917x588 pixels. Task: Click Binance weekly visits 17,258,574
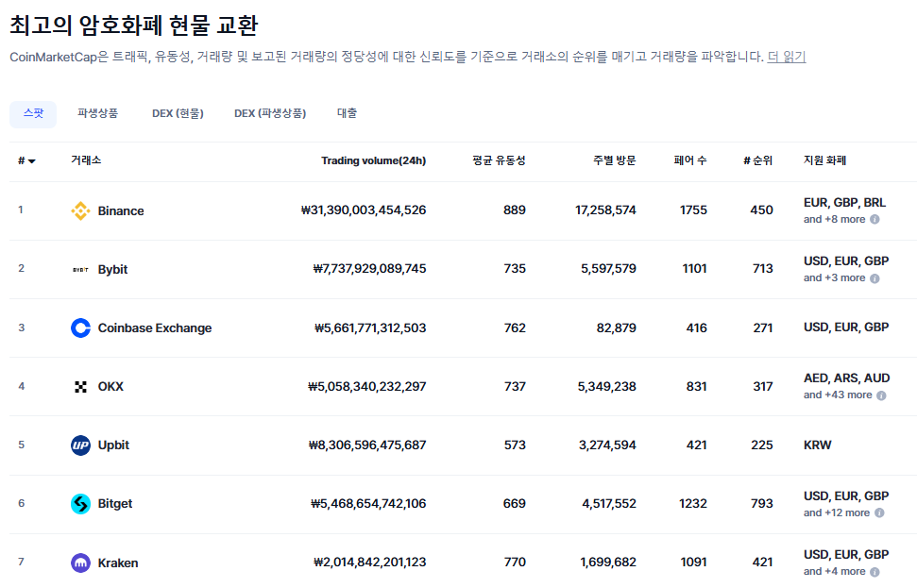tap(605, 210)
